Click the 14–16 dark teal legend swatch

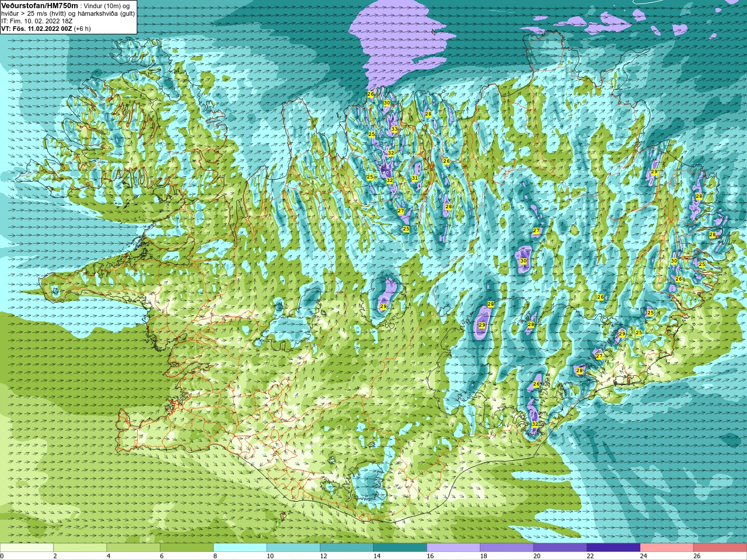coord(400,548)
